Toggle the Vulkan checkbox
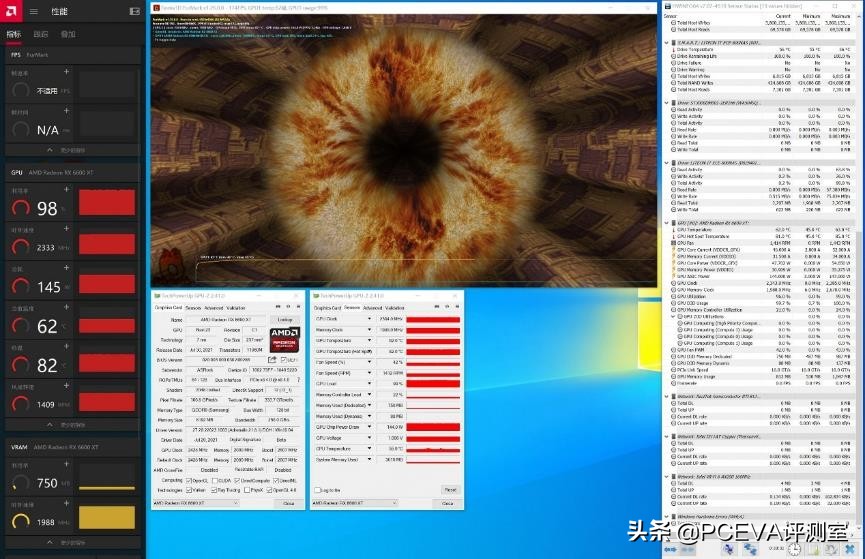The image size is (865, 559). coord(189,490)
